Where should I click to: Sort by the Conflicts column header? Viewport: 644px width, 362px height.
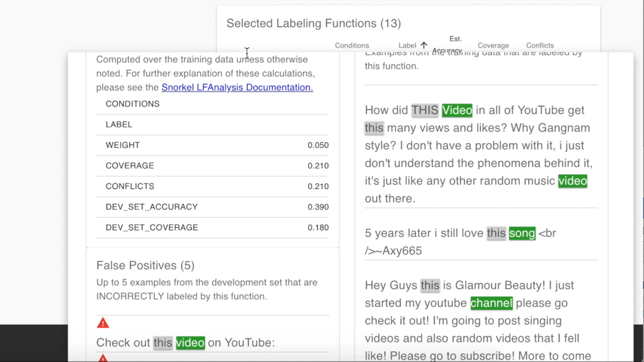tap(540, 45)
